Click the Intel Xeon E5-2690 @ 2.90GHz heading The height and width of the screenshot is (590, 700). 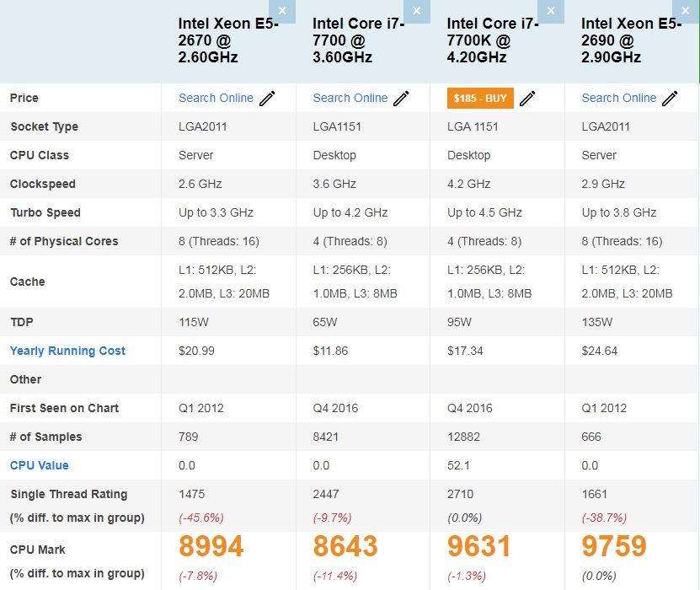click(631, 40)
